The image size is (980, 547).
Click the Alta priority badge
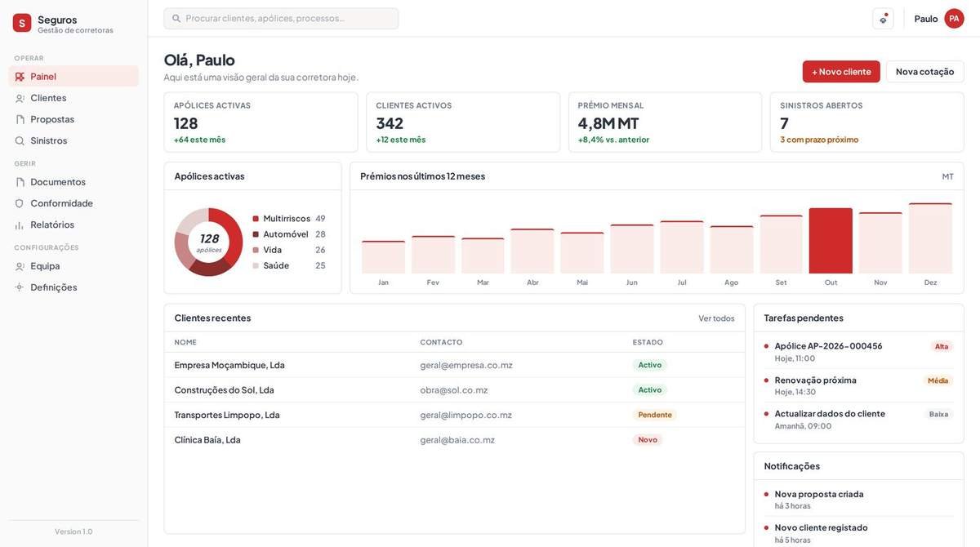coord(942,347)
